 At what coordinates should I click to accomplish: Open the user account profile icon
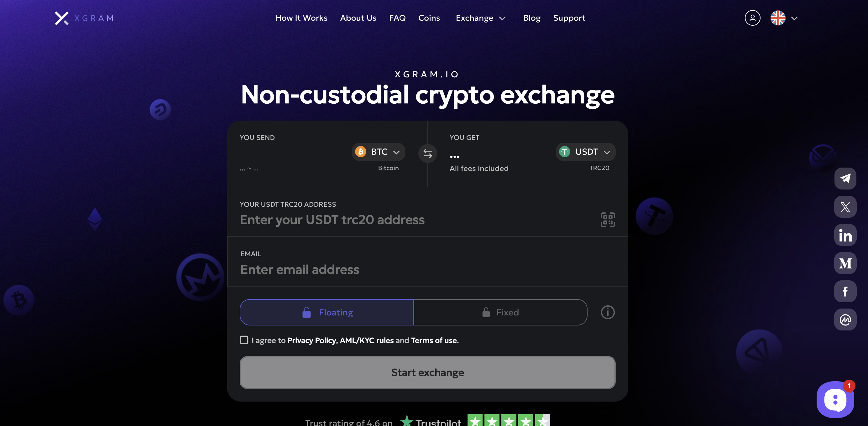tap(752, 18)
